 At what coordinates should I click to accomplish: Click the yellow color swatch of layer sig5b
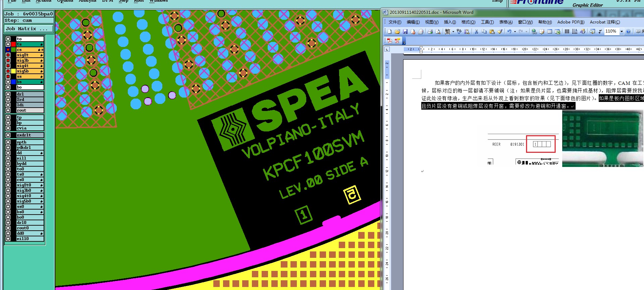(13, 71)
